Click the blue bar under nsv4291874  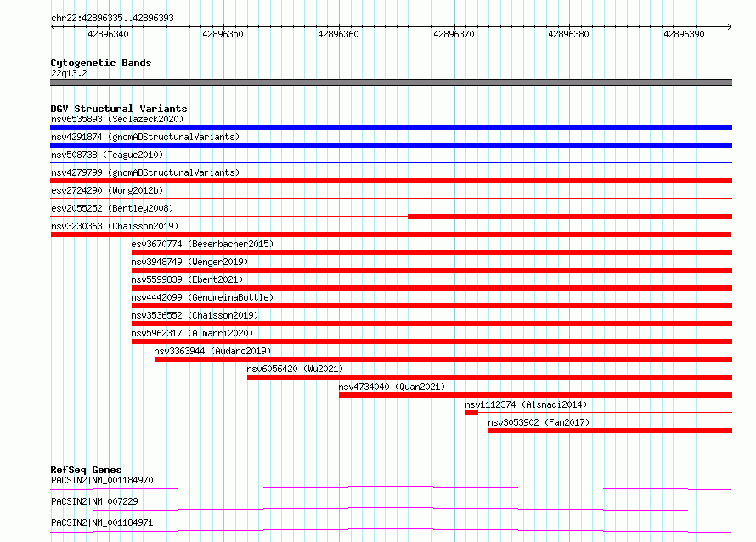(391, 145)
